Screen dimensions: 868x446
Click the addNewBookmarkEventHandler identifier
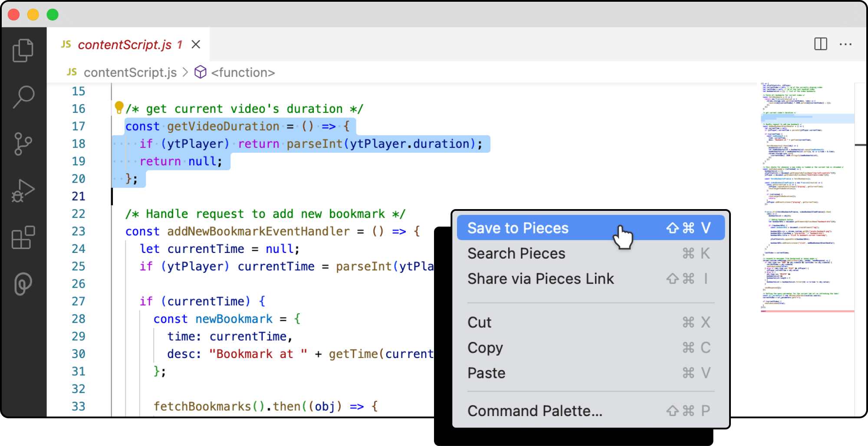tap(258, 231)
